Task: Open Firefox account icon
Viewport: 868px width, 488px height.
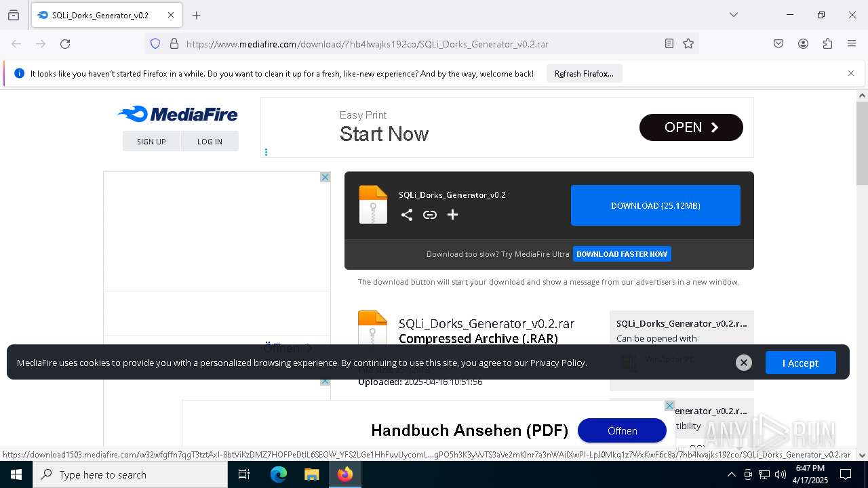Action: (x=803, y=43)
